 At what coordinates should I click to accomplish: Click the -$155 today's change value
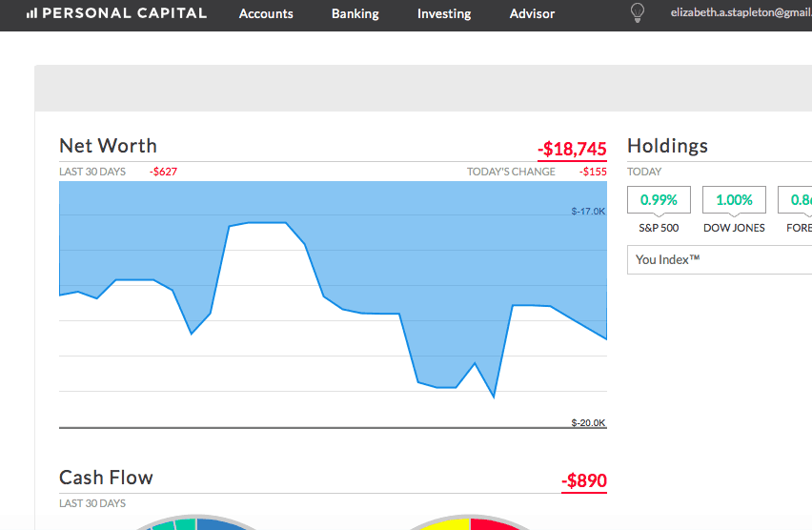coord(593,172)
